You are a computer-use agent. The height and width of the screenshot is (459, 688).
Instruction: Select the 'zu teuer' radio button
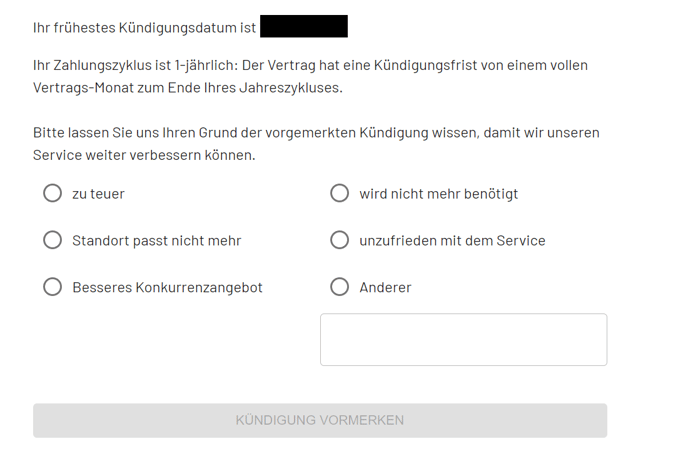(53, 193)
